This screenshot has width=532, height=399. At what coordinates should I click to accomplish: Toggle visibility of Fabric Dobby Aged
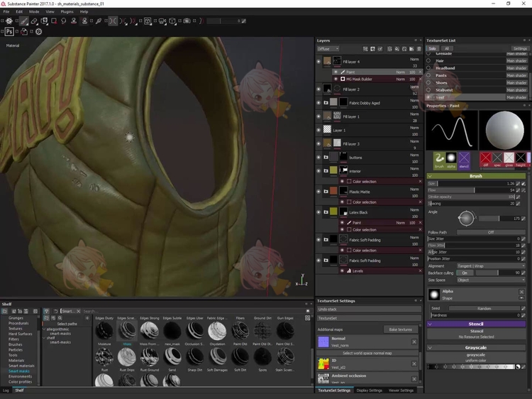click(318, 103)
